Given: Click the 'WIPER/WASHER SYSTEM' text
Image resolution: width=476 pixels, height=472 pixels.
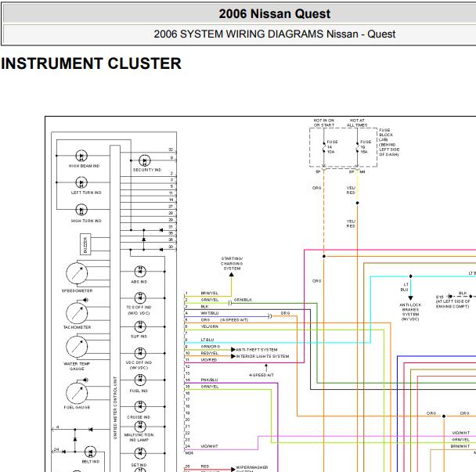Looking at the screenshot, I should click(251, 469).
